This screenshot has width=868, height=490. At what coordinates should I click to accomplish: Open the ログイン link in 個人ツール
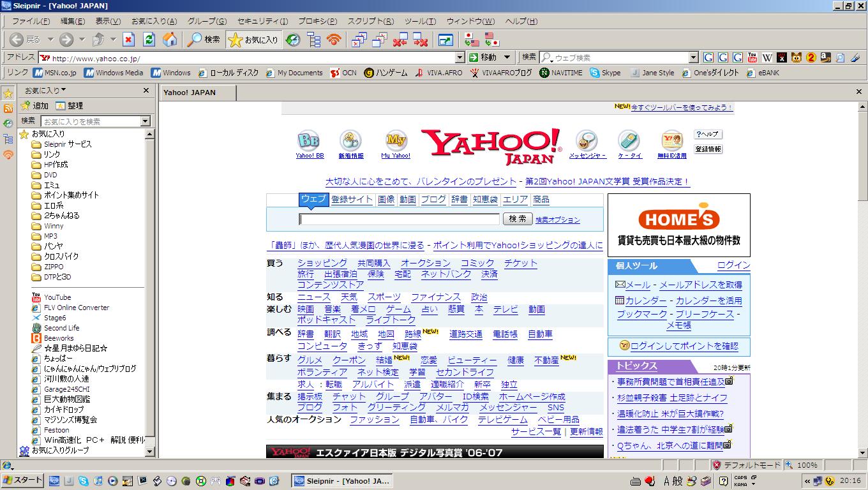734,265
